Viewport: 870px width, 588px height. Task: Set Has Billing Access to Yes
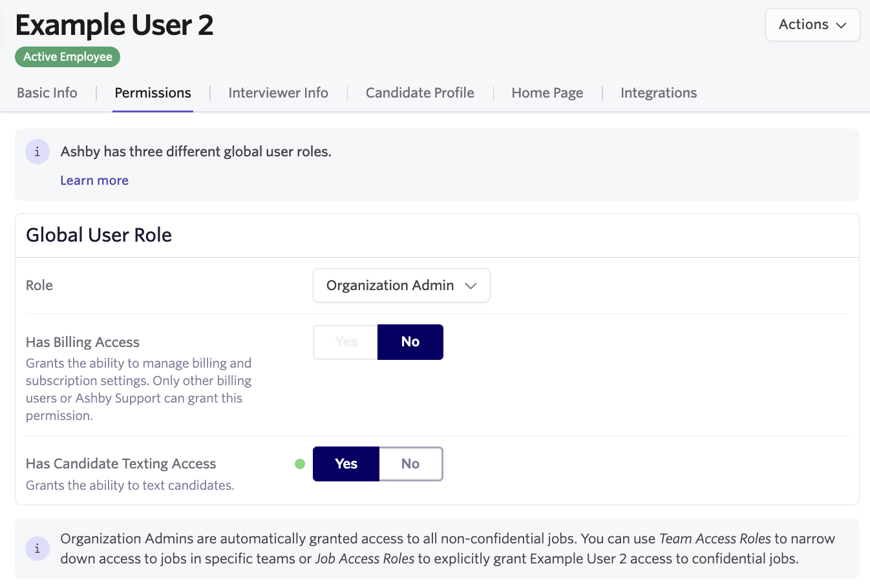pyautogui.click(x=346, y=342)
